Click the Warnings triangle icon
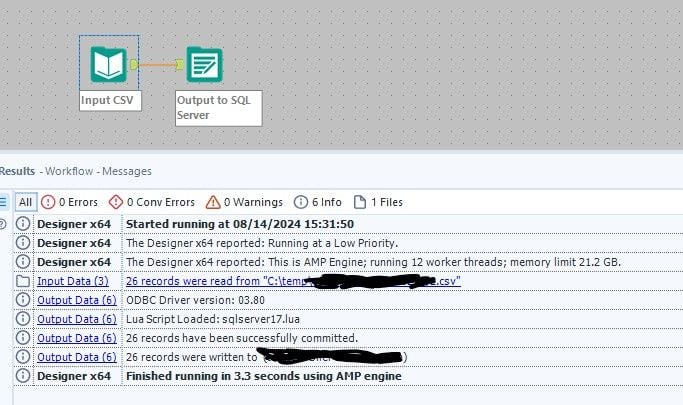 (x=213, y=202)
